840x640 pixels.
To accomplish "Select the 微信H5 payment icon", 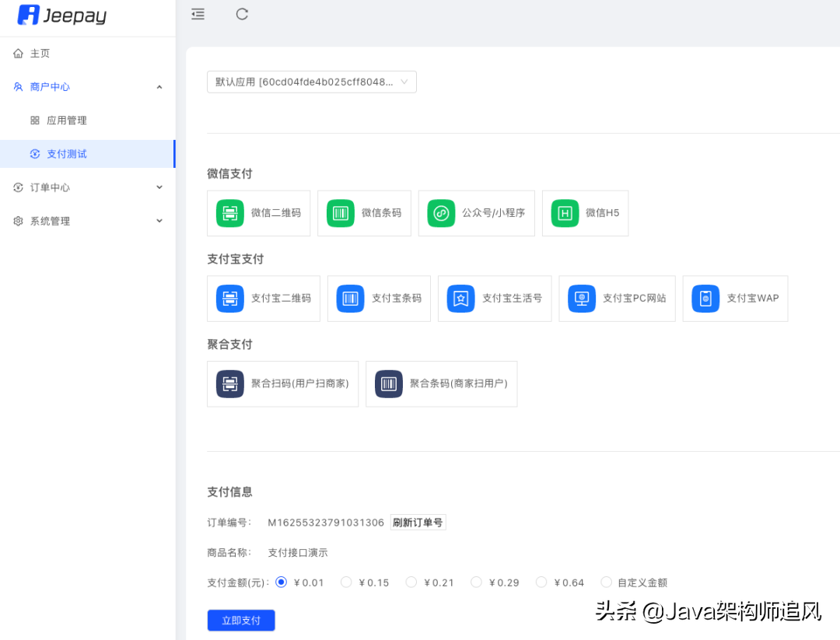I will [x=585, y=213].
